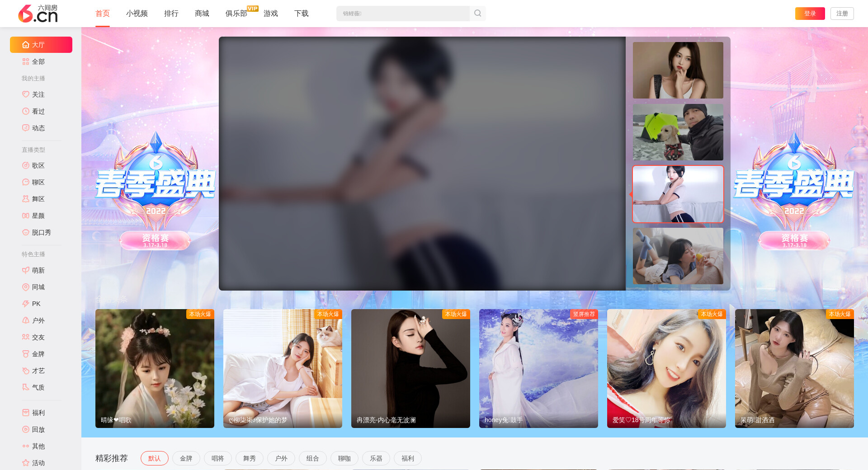
Task: Open the 冉漂亮-内心毫无波澜 stream card
Action: point(410,368)
